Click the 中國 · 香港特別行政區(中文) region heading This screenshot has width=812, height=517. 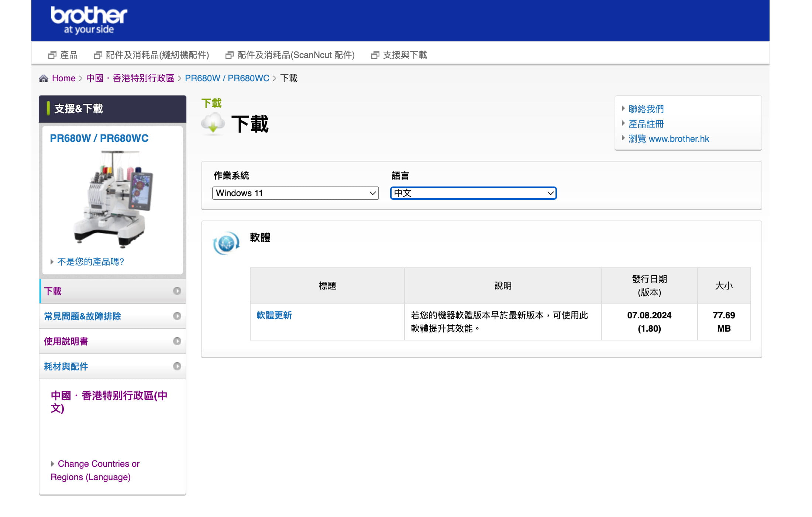109,402
